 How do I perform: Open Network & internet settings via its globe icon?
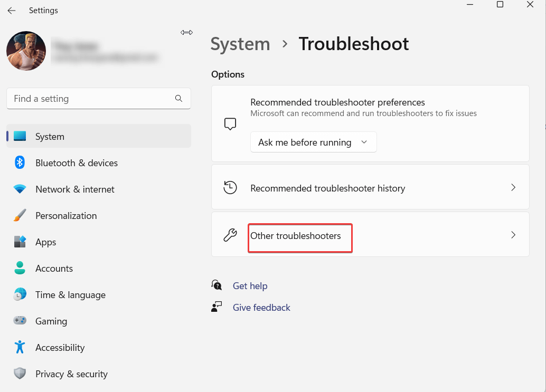point(20,189)
